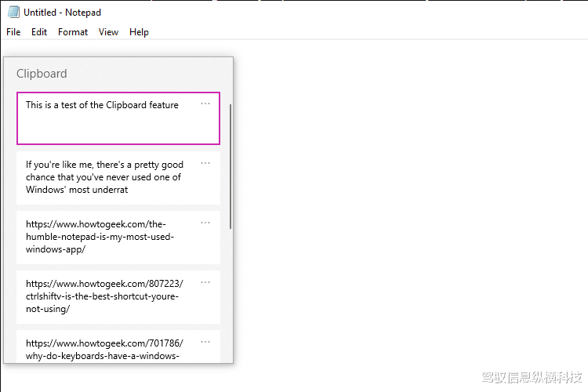Click the Clipboard panel scrollbar thumb
The width and height of the screenshot is (588, 392).
coord(230,166)
